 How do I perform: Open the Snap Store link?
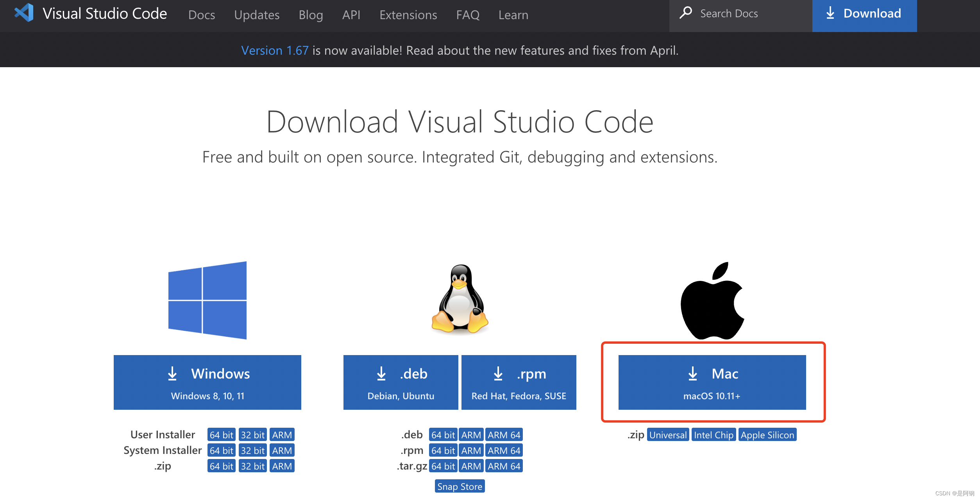coord(460,486)
